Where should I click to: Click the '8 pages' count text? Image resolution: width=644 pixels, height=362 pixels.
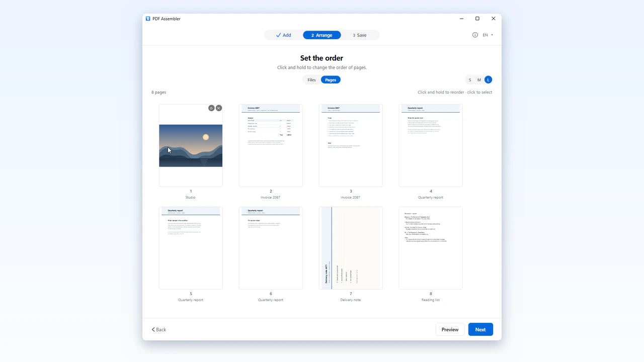pos(159,93)
